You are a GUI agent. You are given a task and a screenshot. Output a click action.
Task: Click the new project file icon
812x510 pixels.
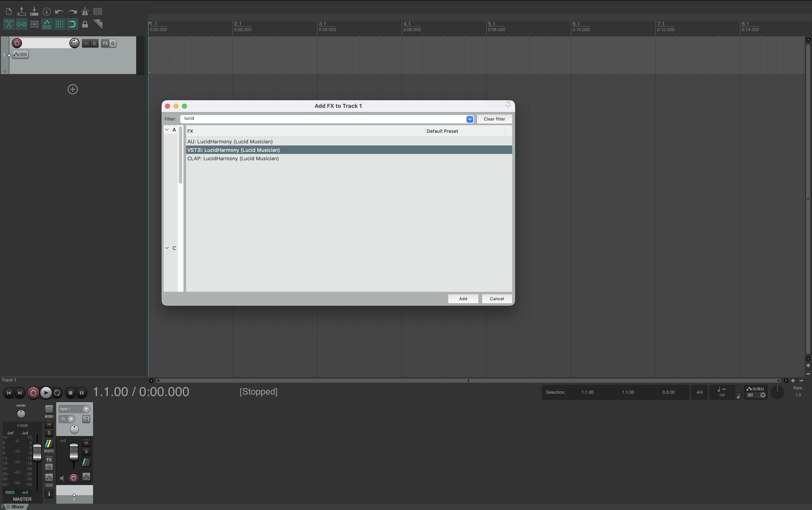pos(9,12)
